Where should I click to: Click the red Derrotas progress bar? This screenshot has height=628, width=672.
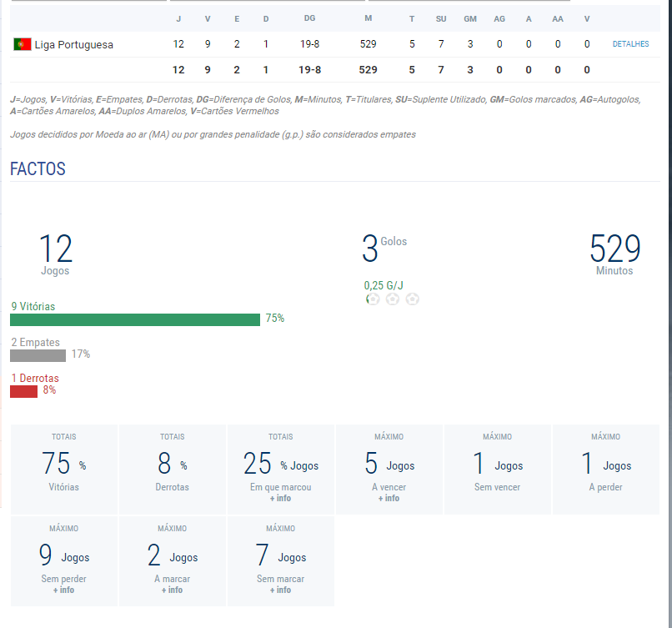24,391
